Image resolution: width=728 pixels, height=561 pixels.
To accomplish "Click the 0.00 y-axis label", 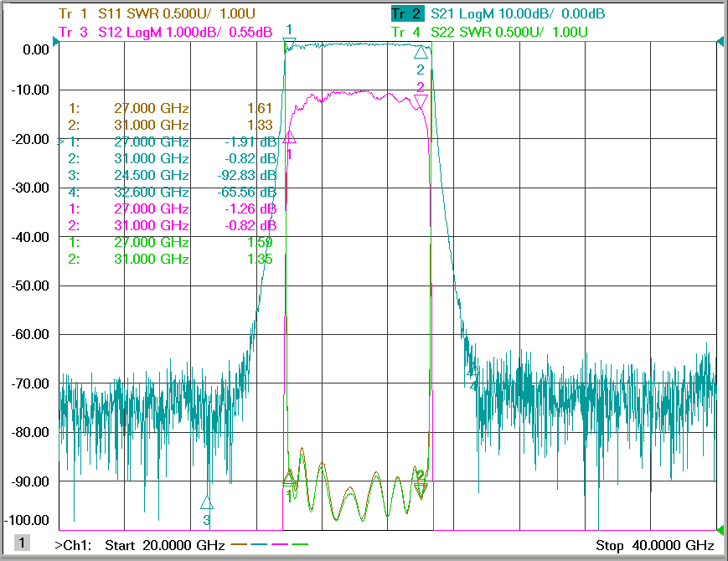I will (36, 49).
